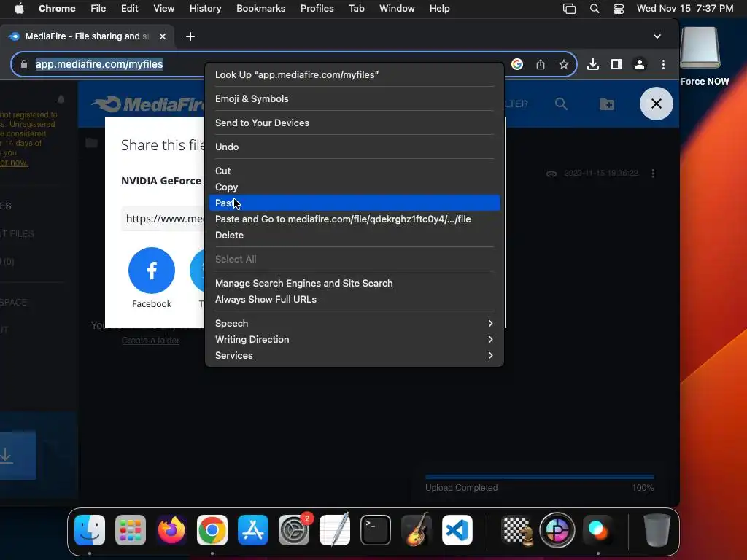Open Visual Studio Code from the dock
This screenshot has width=747, height=560.
pyautogui.click(x=457, y=530)
